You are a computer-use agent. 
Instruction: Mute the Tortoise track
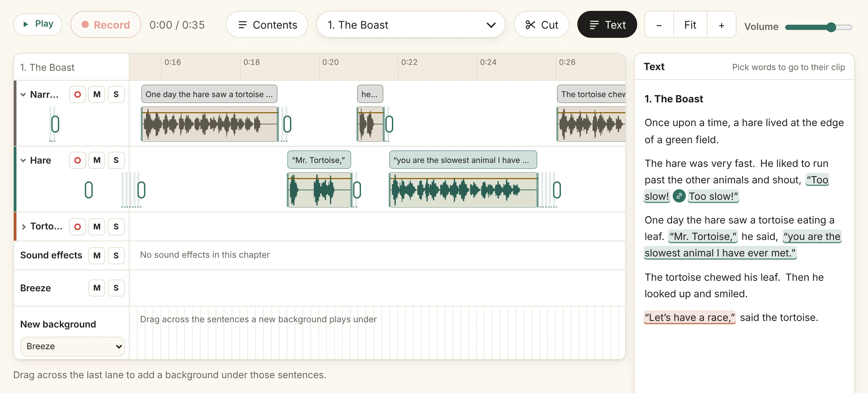(97, 226)
